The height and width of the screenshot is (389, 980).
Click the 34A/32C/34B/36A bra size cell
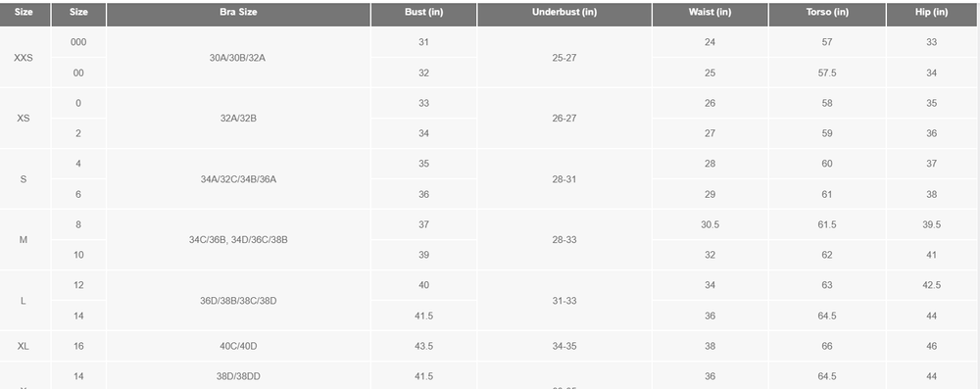point(238,179)
